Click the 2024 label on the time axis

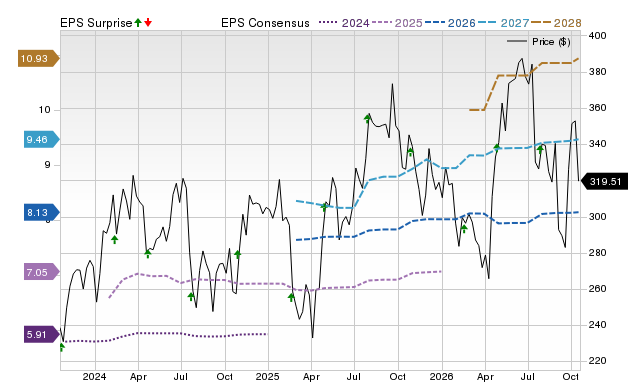pos(94,376)
